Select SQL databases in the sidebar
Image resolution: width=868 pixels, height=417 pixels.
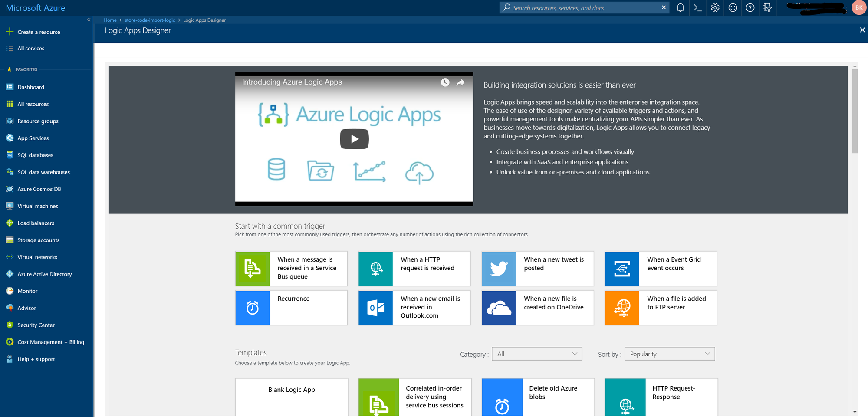pyautogui.click(x=35, y=155)
